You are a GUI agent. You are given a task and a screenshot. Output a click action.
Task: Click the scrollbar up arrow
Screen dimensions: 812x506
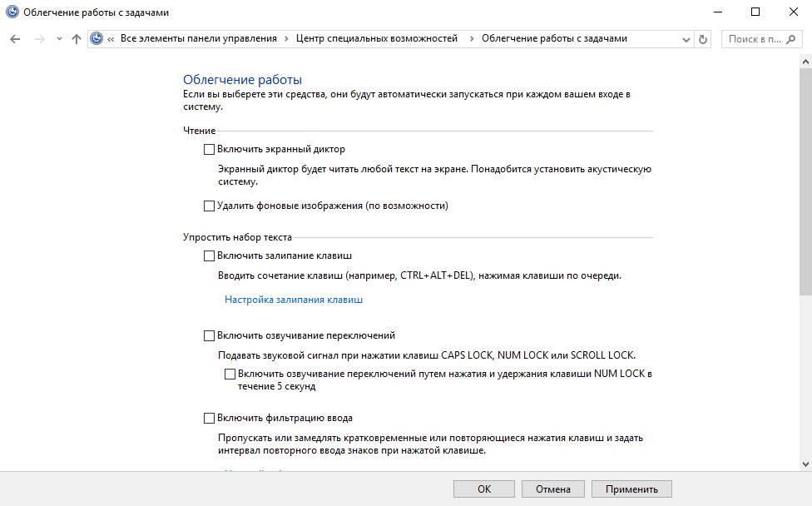805,62
